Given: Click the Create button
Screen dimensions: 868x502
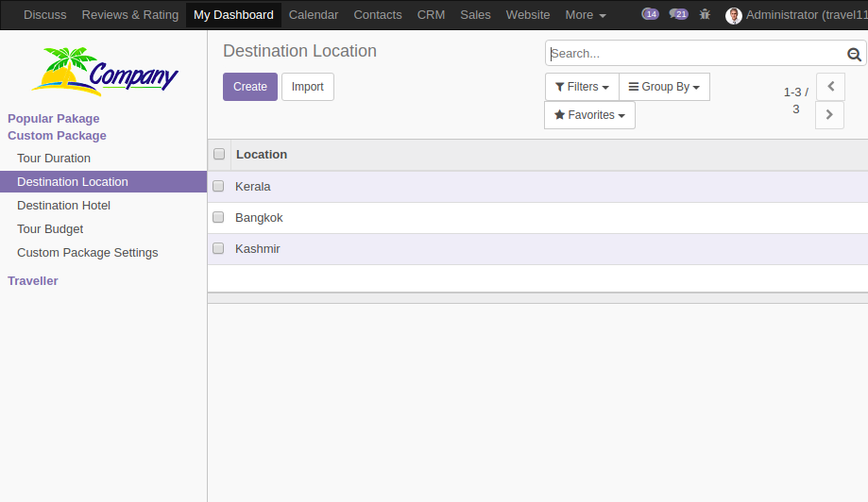Looking at the screenshot, I should click(x=250, y=87).
